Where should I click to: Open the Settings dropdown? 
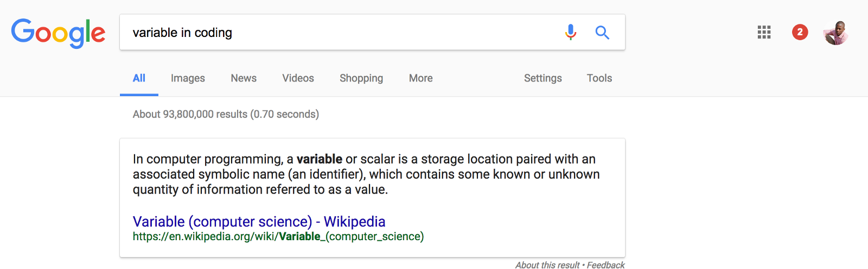(x=542, y=78)
